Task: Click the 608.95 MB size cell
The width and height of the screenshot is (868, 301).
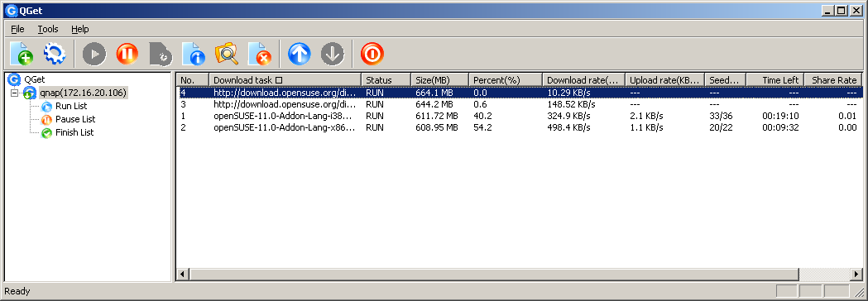Action: [x=437, y=128]
